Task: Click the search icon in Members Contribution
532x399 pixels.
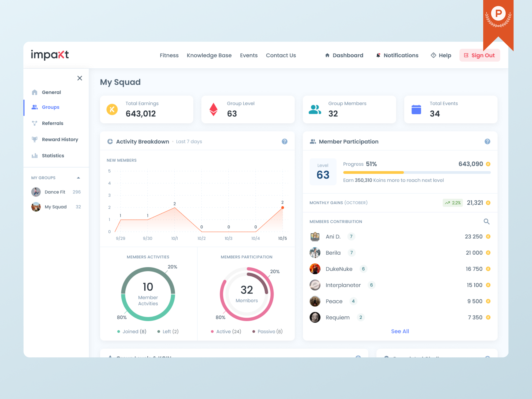Action: point(487,222)
